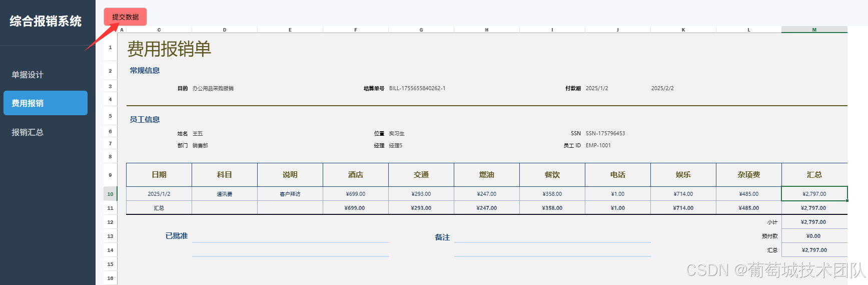Viewport: 868px width, 285px height.
Task: Select the ¥714.00 entertainment cell in row 10
Action: coord(683,194)
